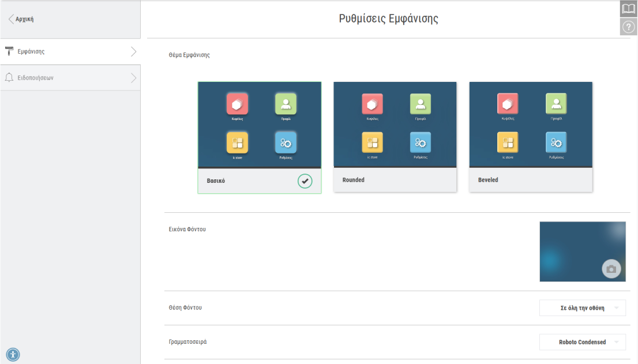The height and width of the screenshot is (364, 638).
Task: Open the Εμφάνισης settings section
Action: coord(70,52)
